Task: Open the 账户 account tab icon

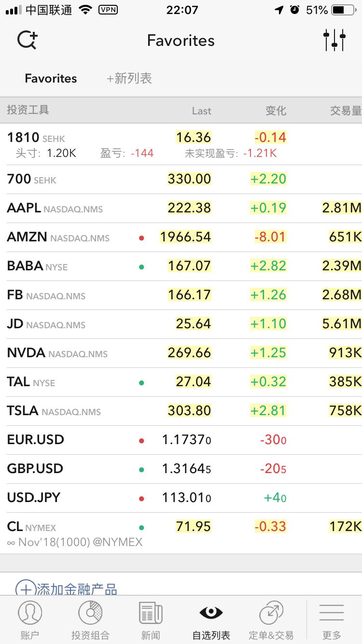Action: pos(30,613)
